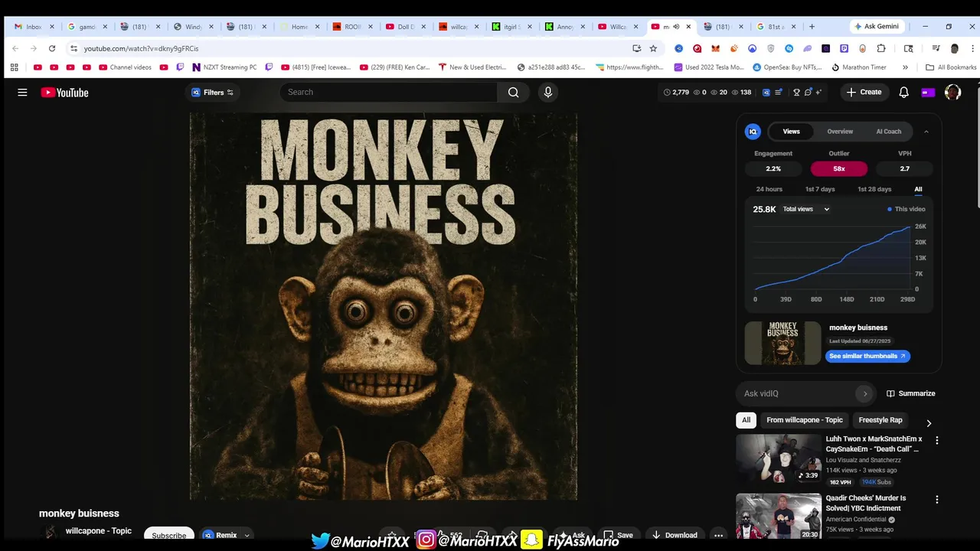Open willcapone - Topic channel link
Viewport: 980px width, 551px height.
click(98, 531)
